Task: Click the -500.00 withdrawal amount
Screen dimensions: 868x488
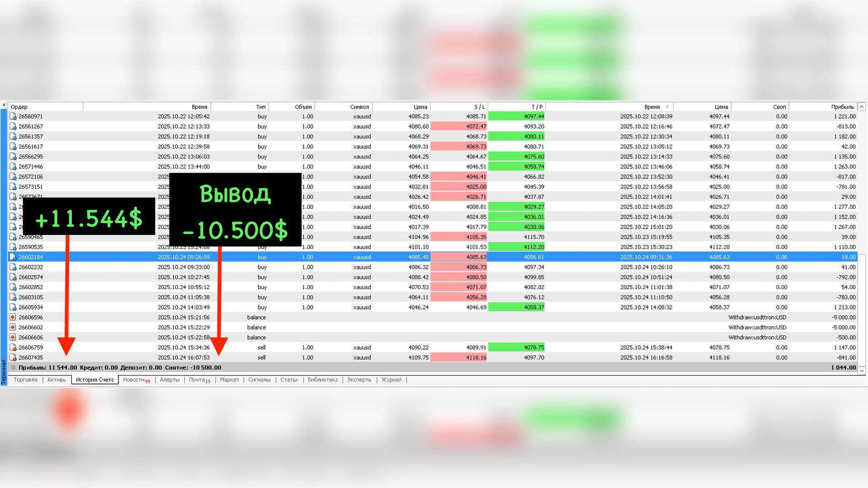Action: coord(846,338)
